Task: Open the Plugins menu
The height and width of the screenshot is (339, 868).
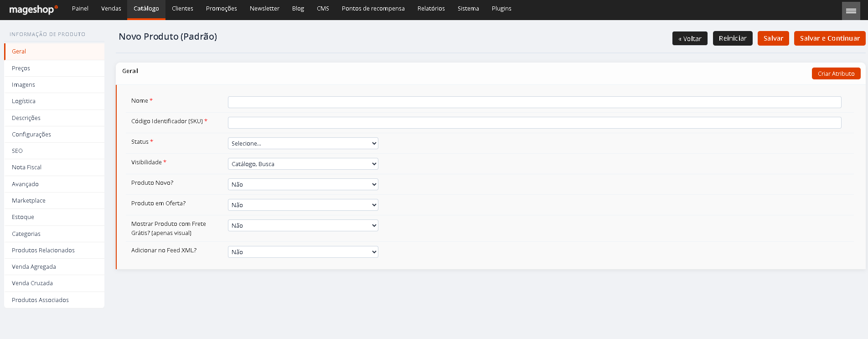Action: pyautogui.click(x=501, y=9)
